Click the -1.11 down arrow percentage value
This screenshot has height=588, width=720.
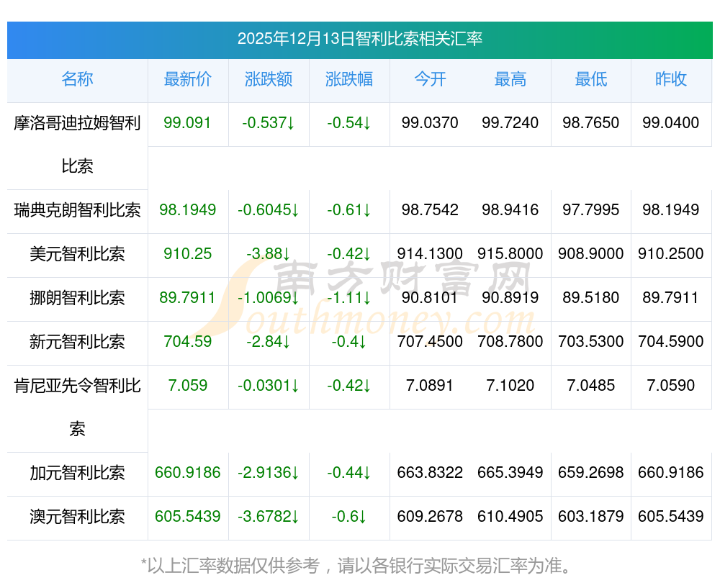pos(349,298)
